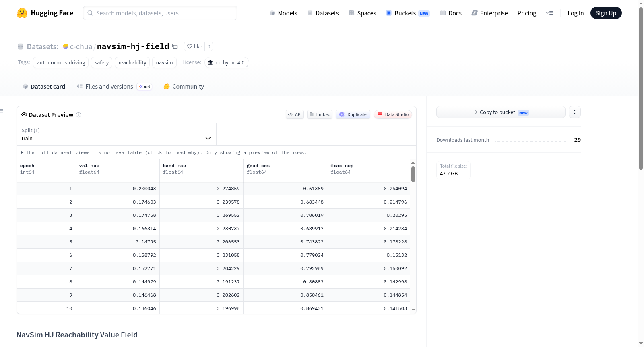Expand the navigation overflow menu
The image size is (644, 347).
pos(549,13)
